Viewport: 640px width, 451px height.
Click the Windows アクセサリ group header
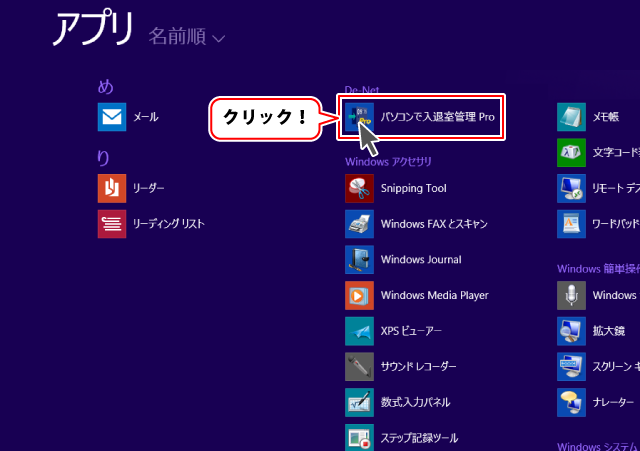tap(388, 162)
